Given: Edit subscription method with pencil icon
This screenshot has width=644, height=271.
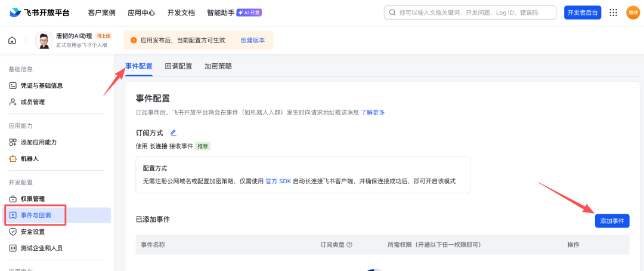Looking at the screenshot, I should (173, 133).
